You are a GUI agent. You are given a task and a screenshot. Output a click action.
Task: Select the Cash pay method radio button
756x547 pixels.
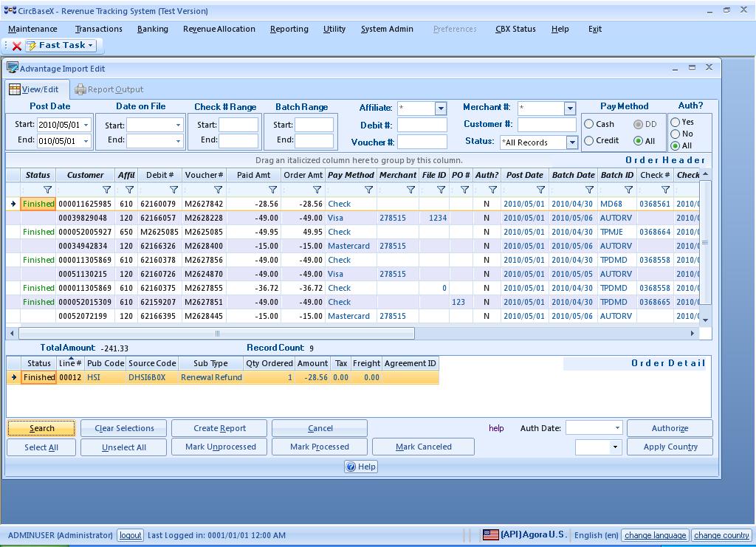click(589, 124)
